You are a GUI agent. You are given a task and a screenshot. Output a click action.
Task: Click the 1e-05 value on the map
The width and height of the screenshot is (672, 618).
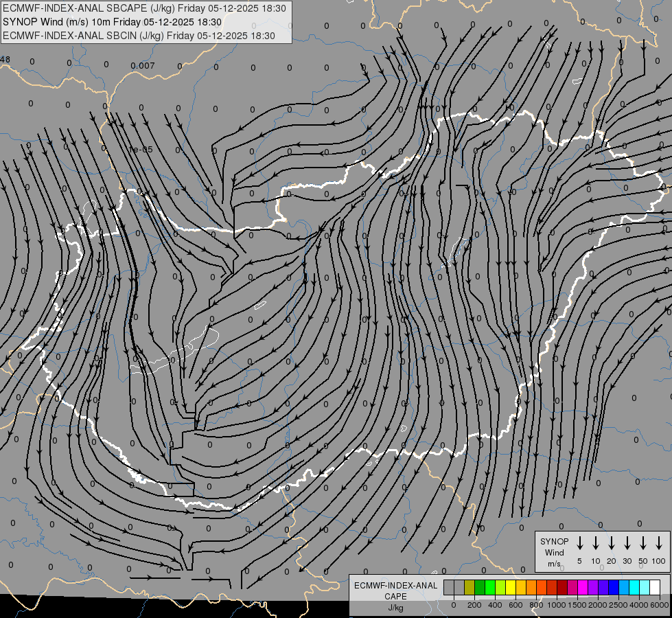[141, 150]
